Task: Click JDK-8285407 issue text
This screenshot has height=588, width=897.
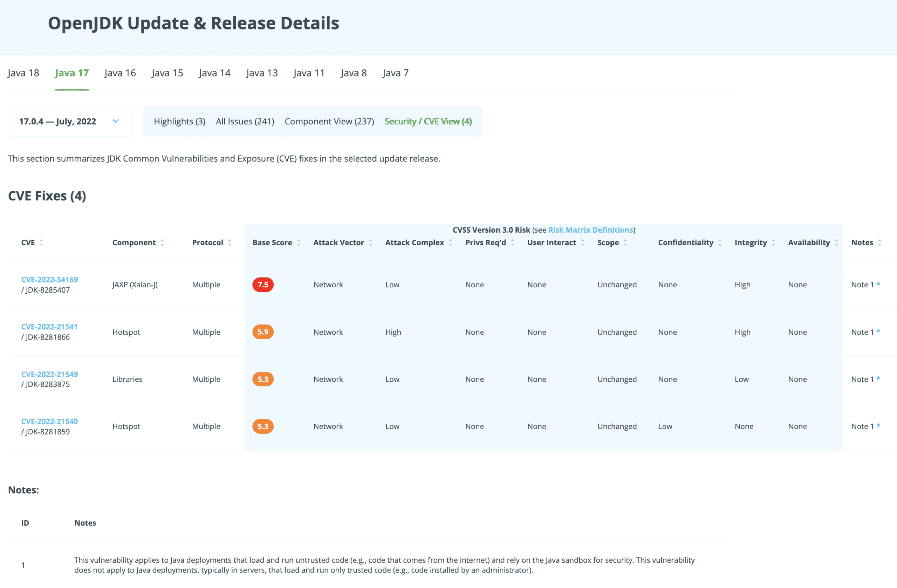Action: coord(48,290)
